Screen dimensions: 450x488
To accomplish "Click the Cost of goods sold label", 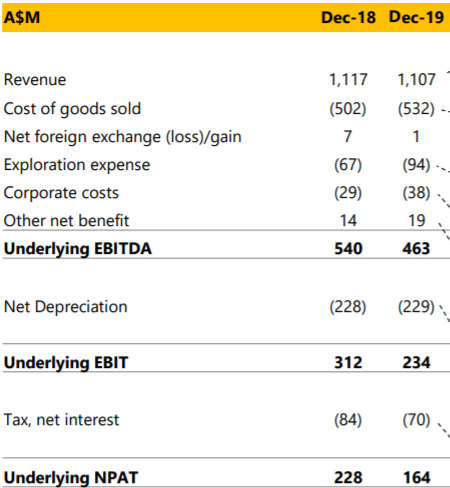I will 72,109.
